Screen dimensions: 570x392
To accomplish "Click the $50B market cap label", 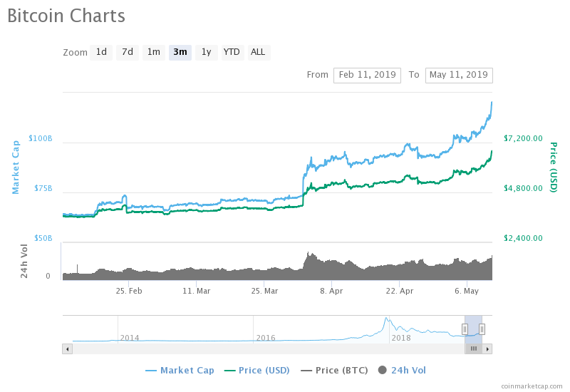I will 43,238.
